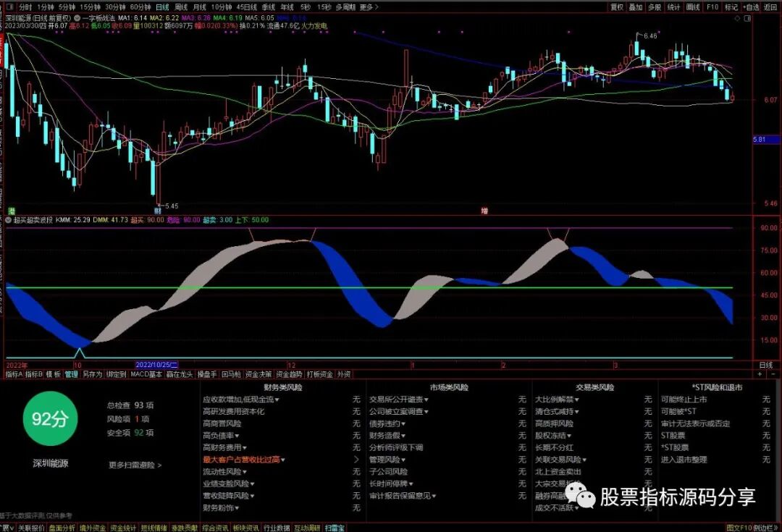The height and width of the screenshot is (532, 782).
Task: Select the 打板资金 indicator
Action: coord(320,374)
